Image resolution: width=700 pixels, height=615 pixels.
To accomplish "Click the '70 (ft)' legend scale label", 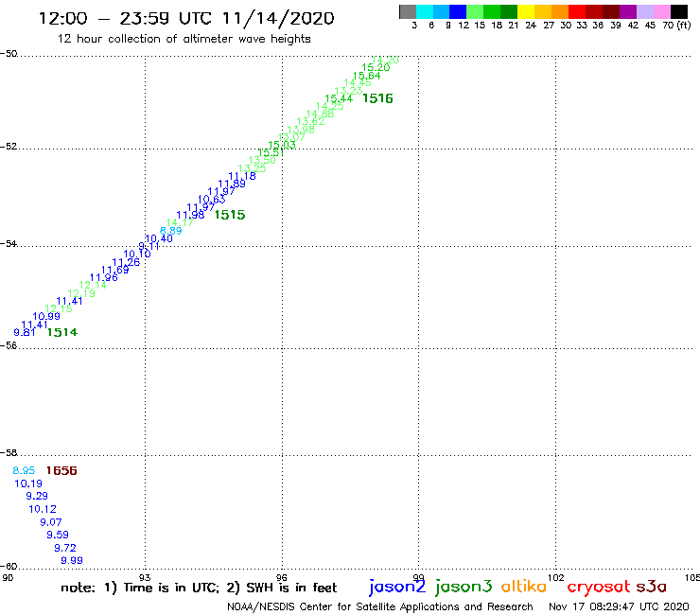I will [676, 26].
